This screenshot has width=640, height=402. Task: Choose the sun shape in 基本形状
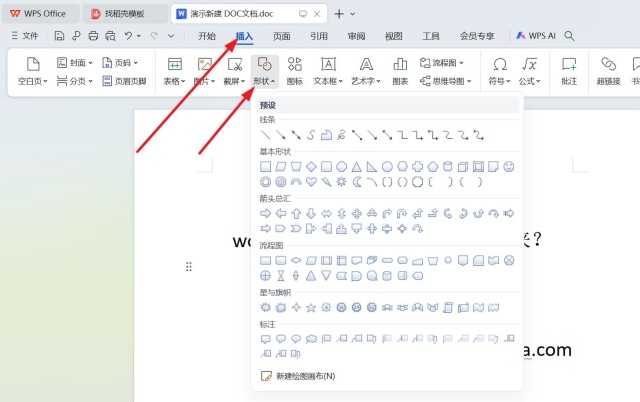341,182
